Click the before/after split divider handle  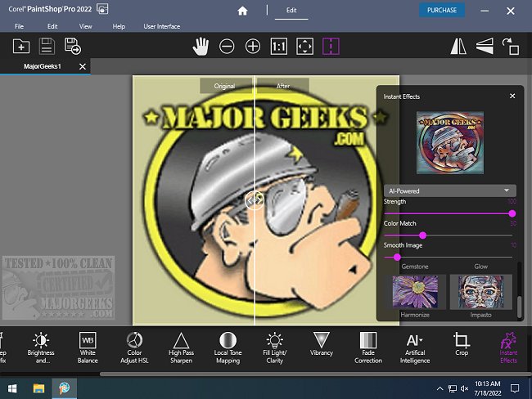pos(254,200)
